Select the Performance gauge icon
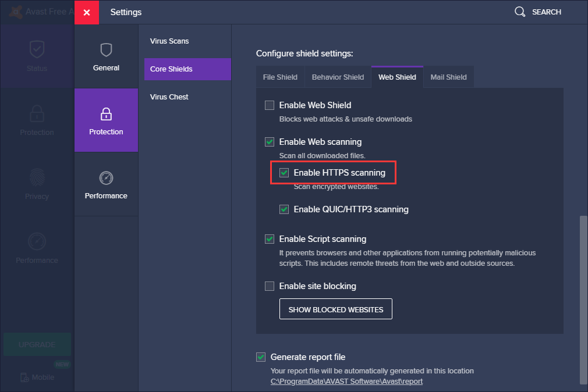The image size is (588, 392). tap(106, 178)
